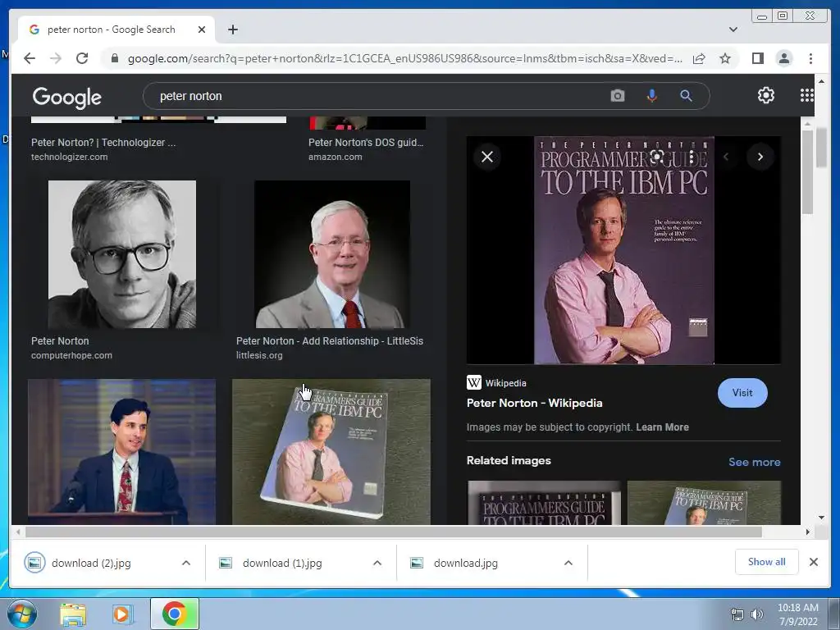Open Google quick settings gear

(766, 95)
